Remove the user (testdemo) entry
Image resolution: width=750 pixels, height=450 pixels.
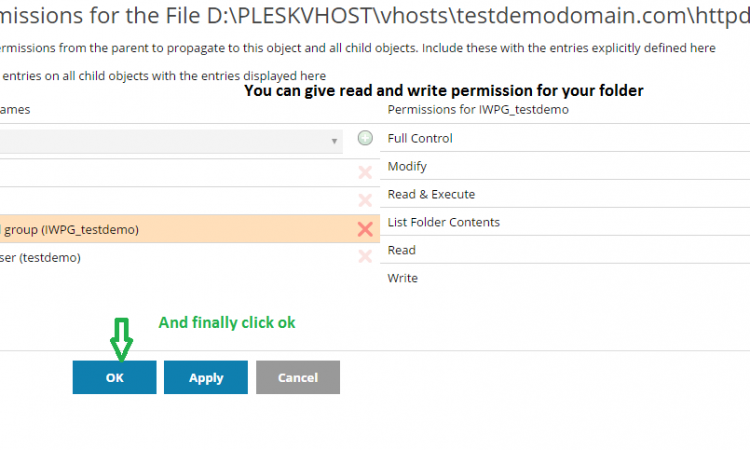click(365, 257)
